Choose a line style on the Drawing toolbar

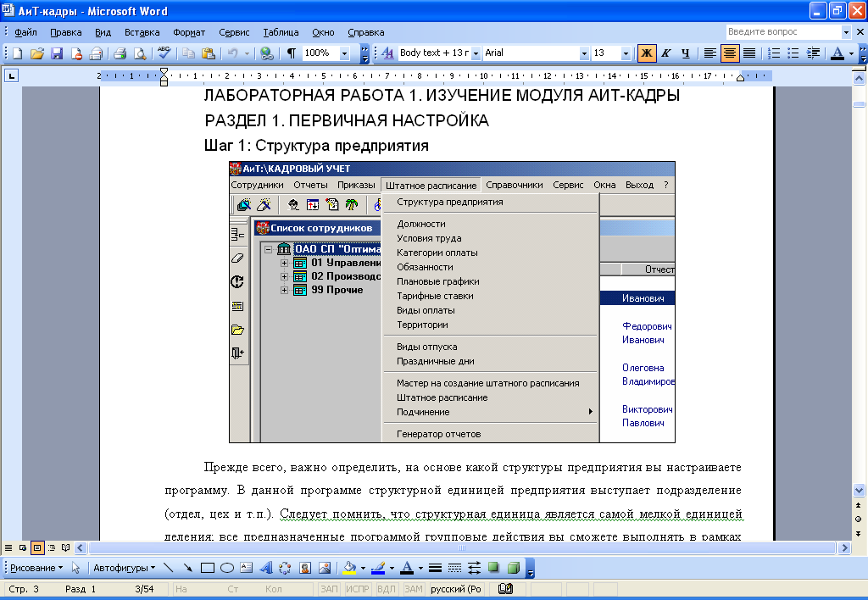(435, 567)
